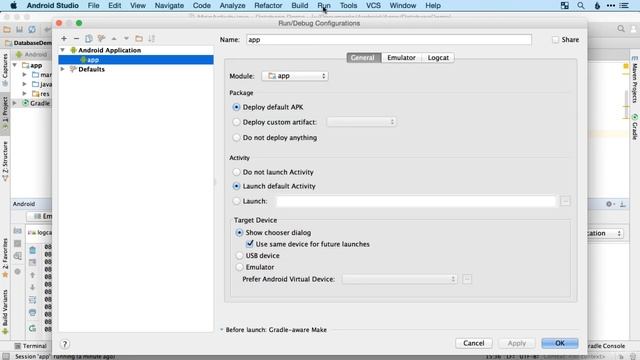Sort configurations icon

tap(152, 38)
